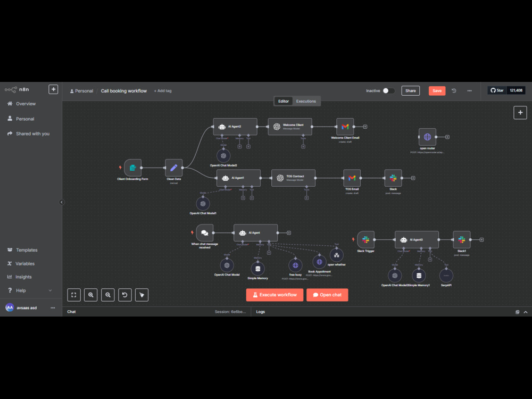Select the OpenAI Chat Model3 node
The height and width of the screenshot is (399, 532).
(395, 276)
